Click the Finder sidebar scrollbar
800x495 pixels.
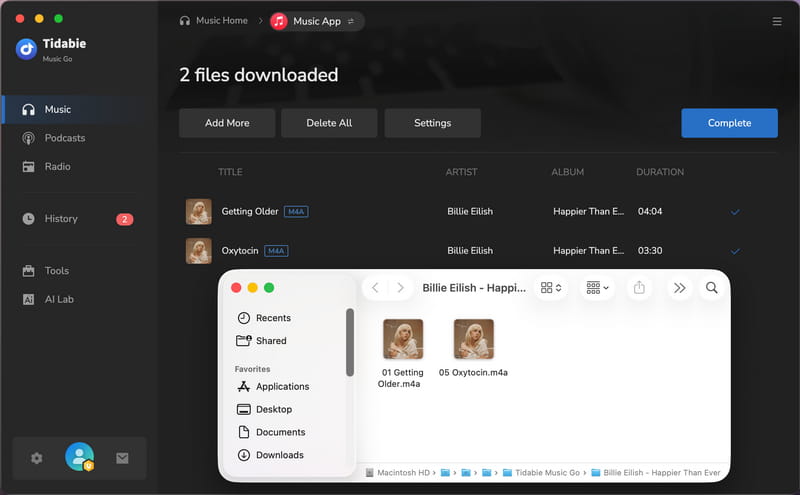coord(350,342)
